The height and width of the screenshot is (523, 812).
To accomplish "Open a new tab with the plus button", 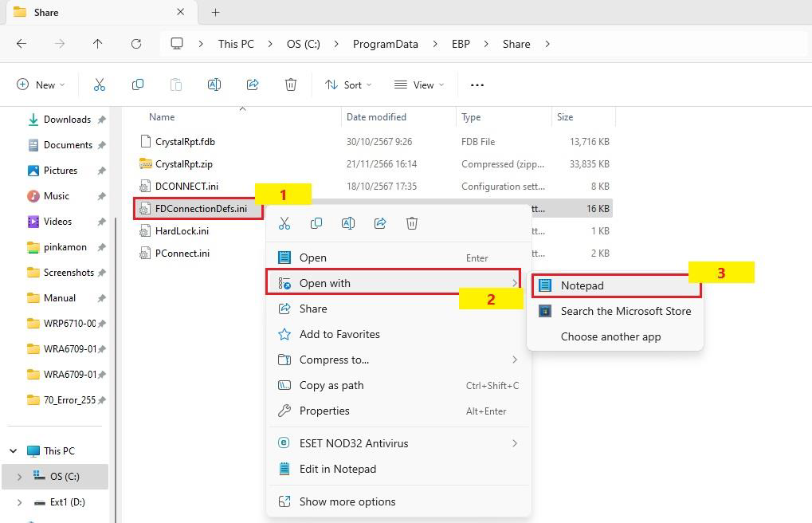I will tap(215, 12).
